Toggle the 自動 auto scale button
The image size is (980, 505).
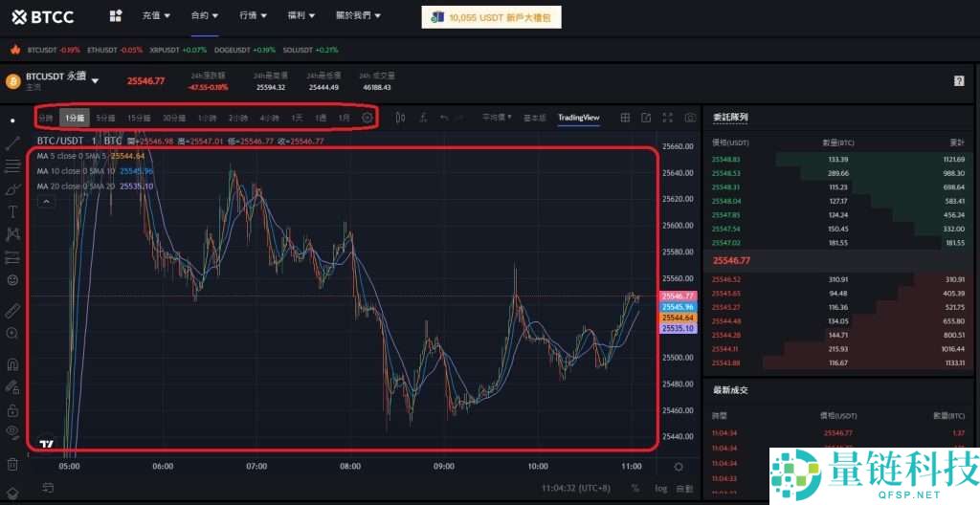point(684,488)
